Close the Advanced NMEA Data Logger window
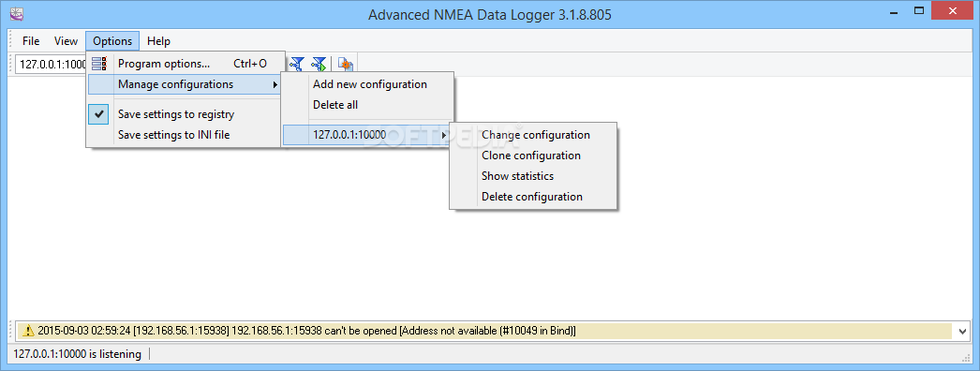The image size is (980, 371). click(x=953, y=10)
